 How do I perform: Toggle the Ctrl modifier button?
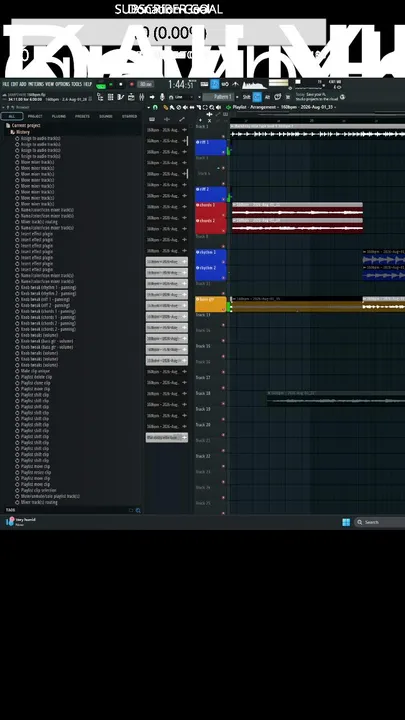coord(257,97)
